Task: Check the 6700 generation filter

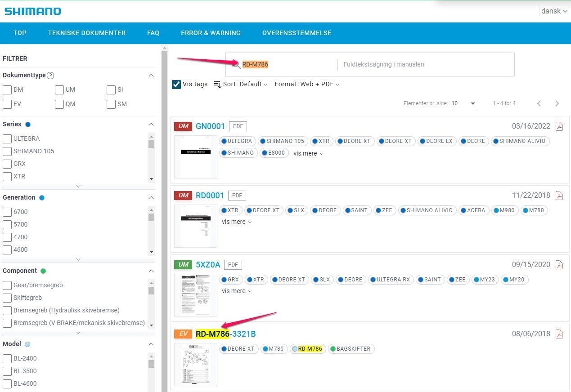Action: coord(7,212)
